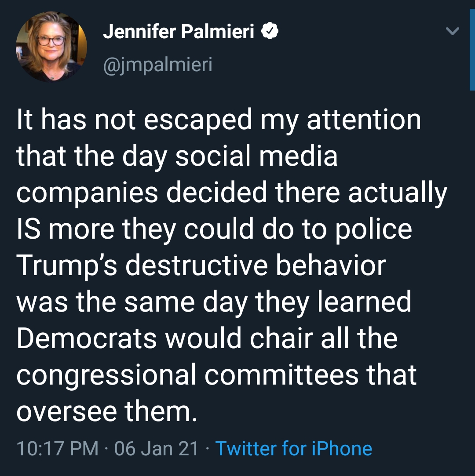Open Jennifer Palmieri's profile picture
Screen dimensions: 475x476
(51, 47)
